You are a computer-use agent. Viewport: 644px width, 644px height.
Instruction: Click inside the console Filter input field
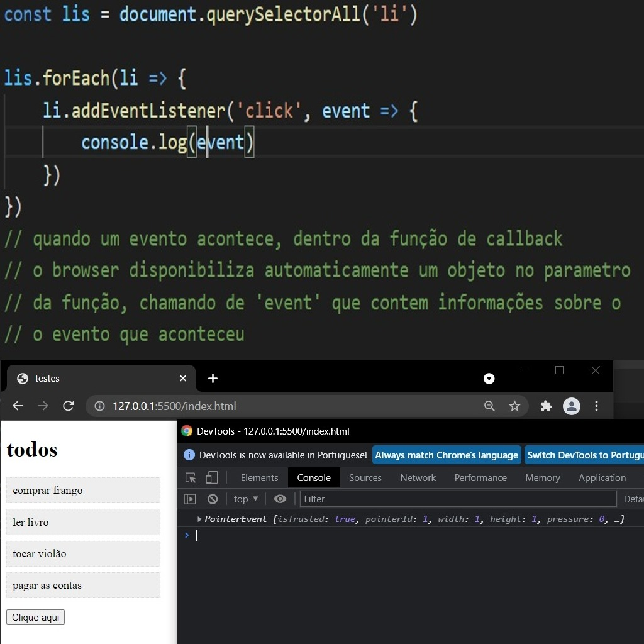pos(377,499)
